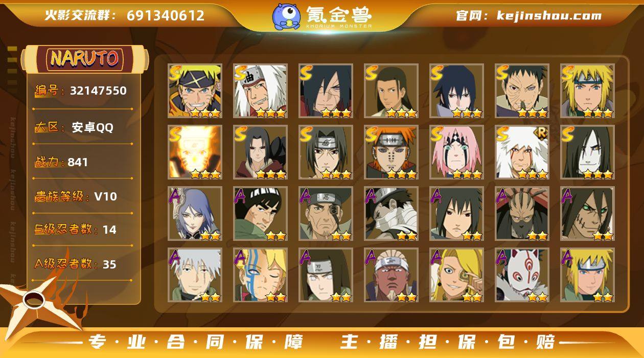Select the blond Naruto S-rank portrait
644x358 pixels.
pyautogui.click(x=195, y=91)
